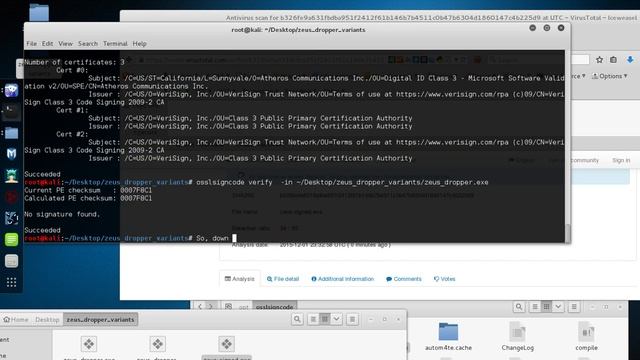Click the browser bookmarks list icon
This screenshot has height=360, width=640.
point(613,60)
